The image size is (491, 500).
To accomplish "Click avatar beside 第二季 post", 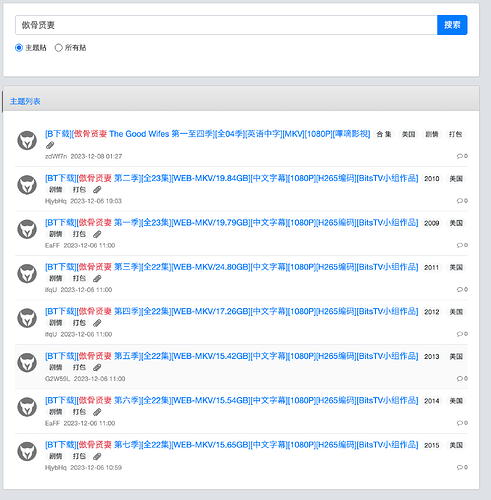I will (27, 185).
